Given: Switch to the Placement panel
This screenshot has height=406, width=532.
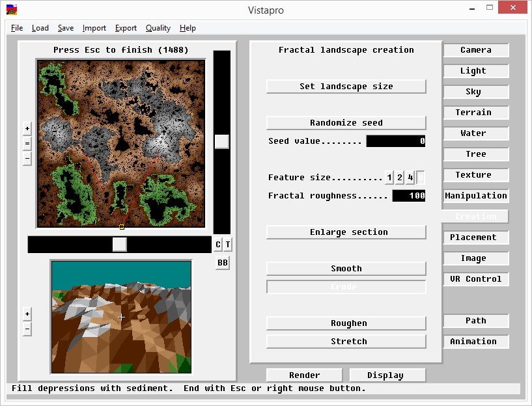Looking at the screenshot, I should 476,237.
